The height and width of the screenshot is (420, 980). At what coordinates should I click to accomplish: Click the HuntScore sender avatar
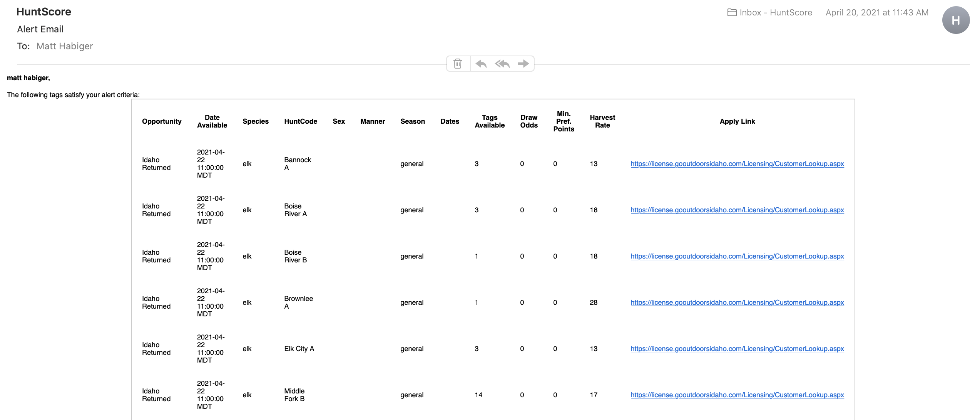click(956, 20)
